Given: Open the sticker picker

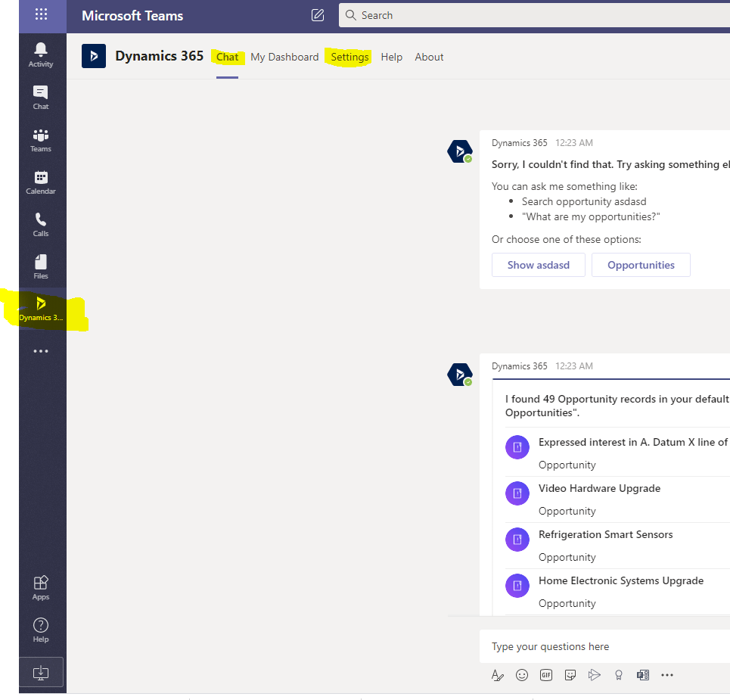Looking at the screenshot, I should point(570,675).
